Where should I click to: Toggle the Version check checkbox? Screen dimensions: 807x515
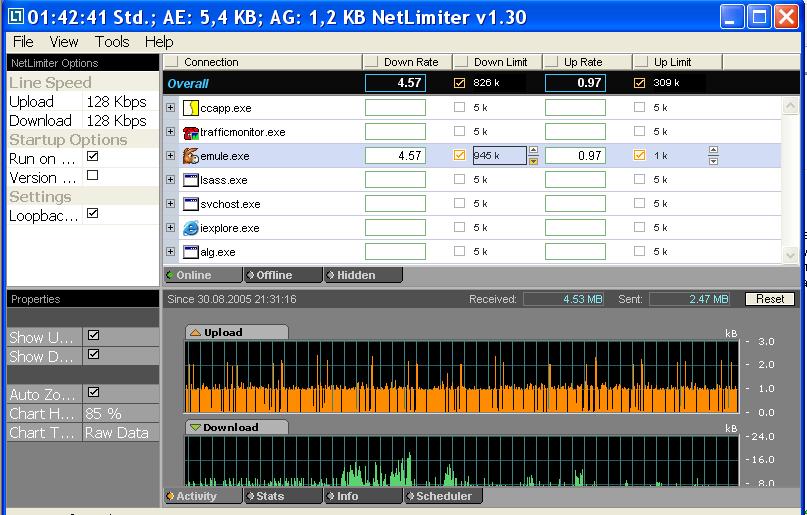93,175
